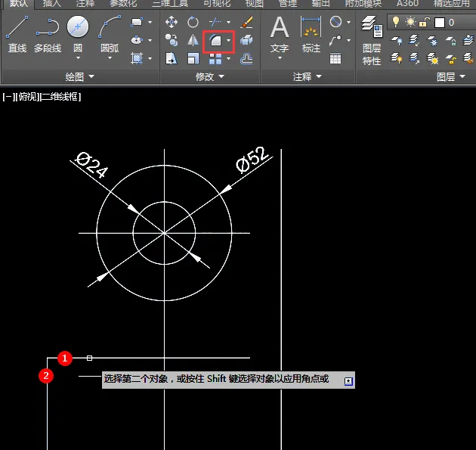Expand the Circle (圆) options arrow
The image size is (476, 450).
pos(78,57)
